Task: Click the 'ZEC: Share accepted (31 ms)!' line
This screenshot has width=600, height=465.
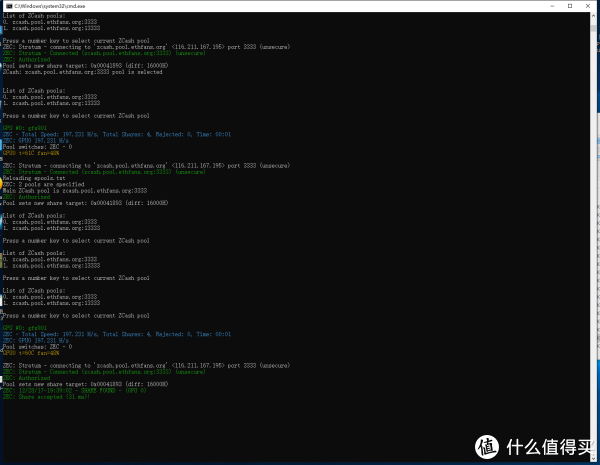Action: (x=46, y=397)
